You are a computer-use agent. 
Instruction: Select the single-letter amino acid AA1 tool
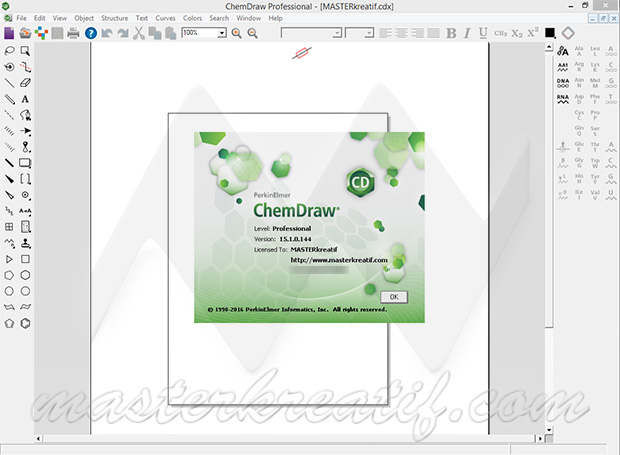(x=563, y=67)
